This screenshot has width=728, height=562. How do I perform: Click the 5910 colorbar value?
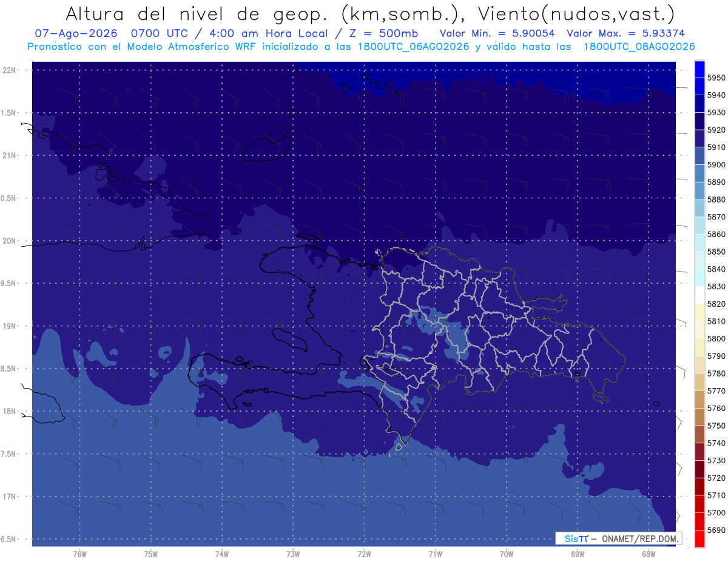coord(716,147)
